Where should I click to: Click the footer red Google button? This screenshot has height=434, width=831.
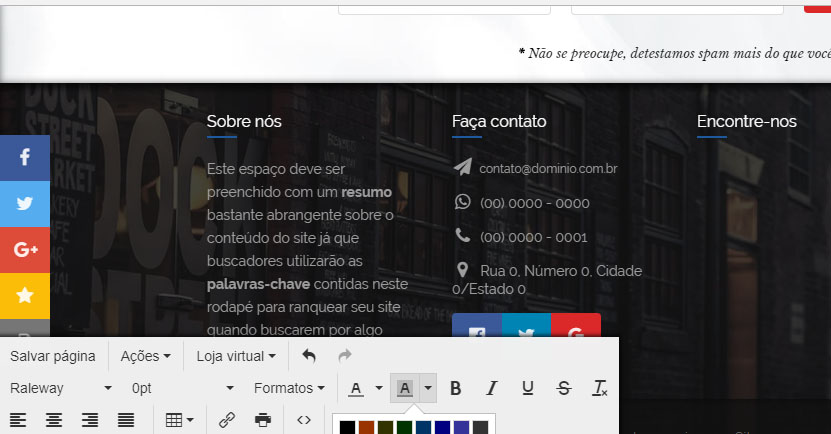[576, 325]
